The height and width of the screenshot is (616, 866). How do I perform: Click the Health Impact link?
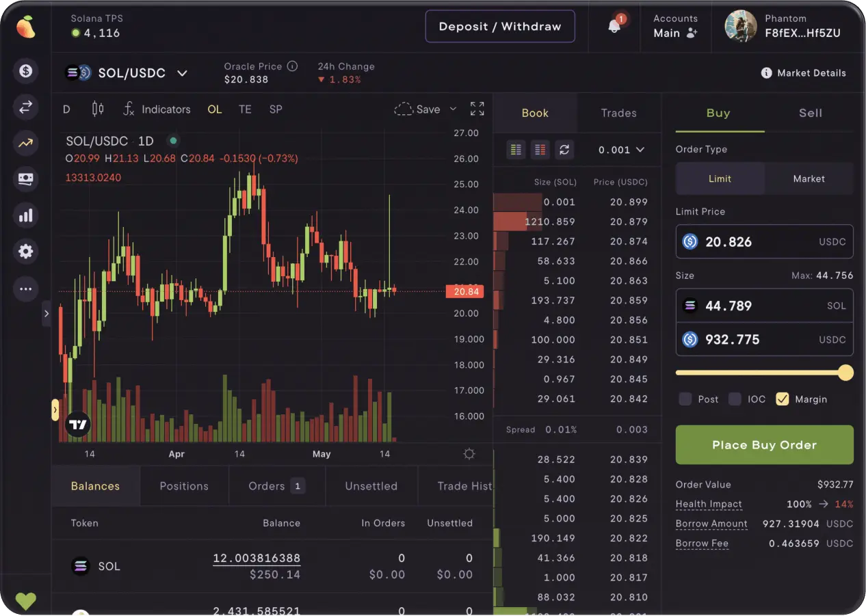(709, 504)
